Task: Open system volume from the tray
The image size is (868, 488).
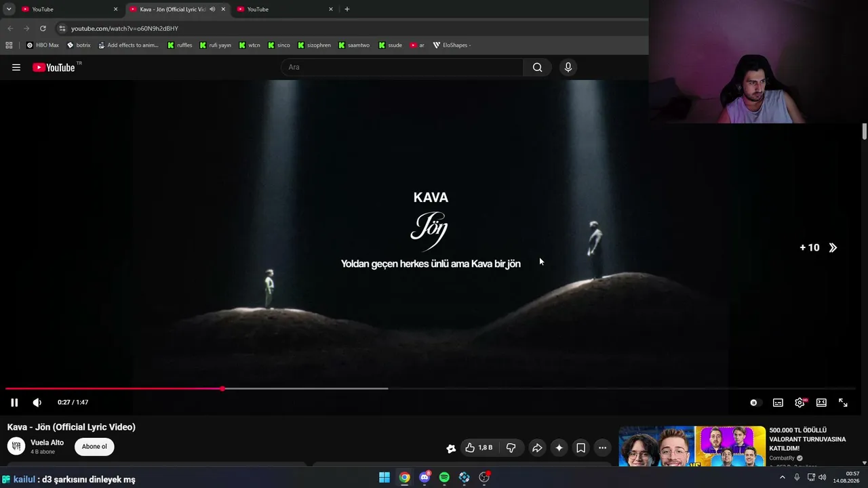Action: pyautogui.click(x=823, y=477)
